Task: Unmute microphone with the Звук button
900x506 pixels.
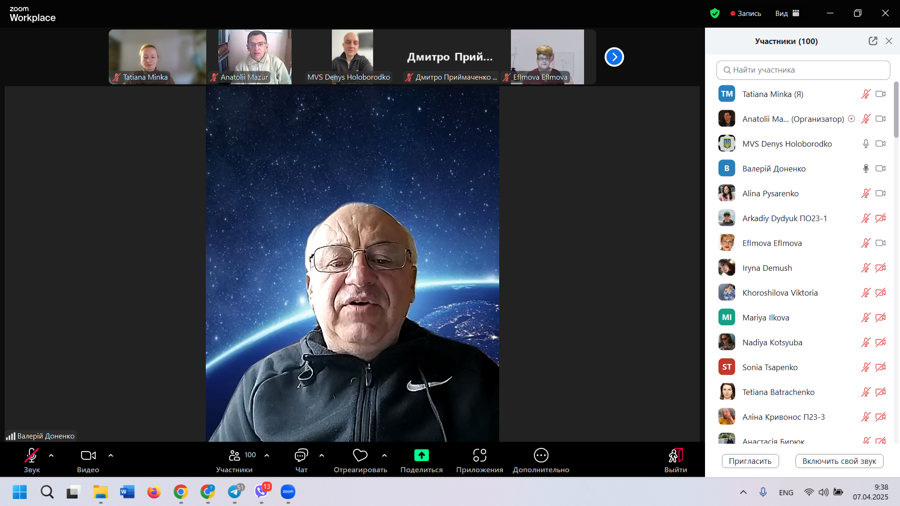Action: [32, 460]
